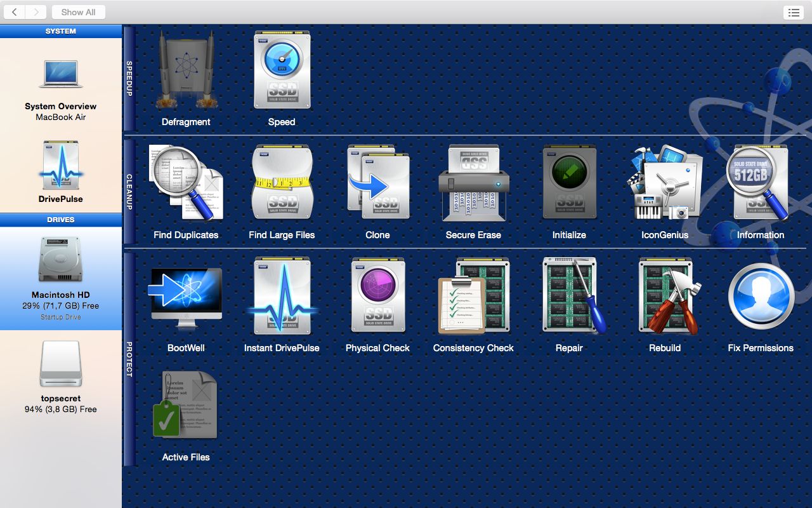812x508 pixels.
Task: Select DrivePulse in the sidebar
Action: tap(61, 171)
